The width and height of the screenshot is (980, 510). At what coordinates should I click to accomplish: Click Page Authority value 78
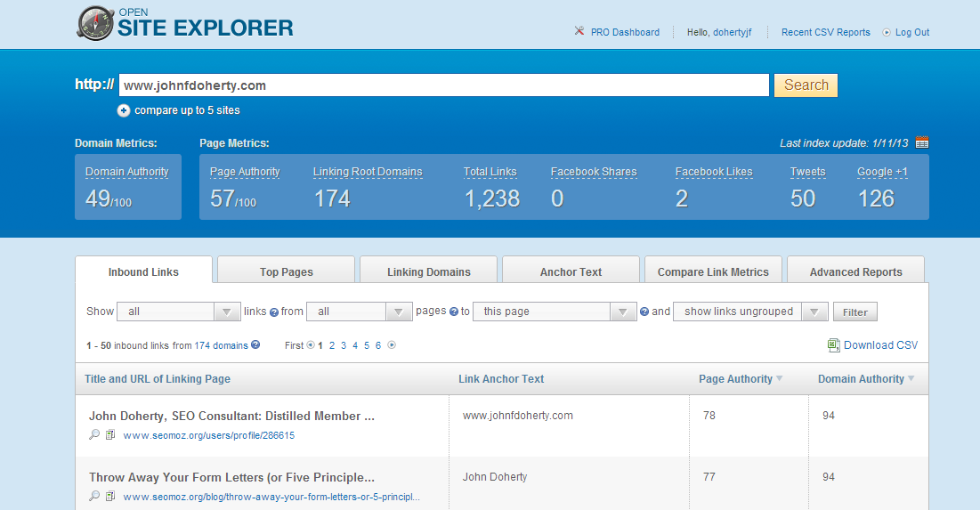[x=709, y=416]
